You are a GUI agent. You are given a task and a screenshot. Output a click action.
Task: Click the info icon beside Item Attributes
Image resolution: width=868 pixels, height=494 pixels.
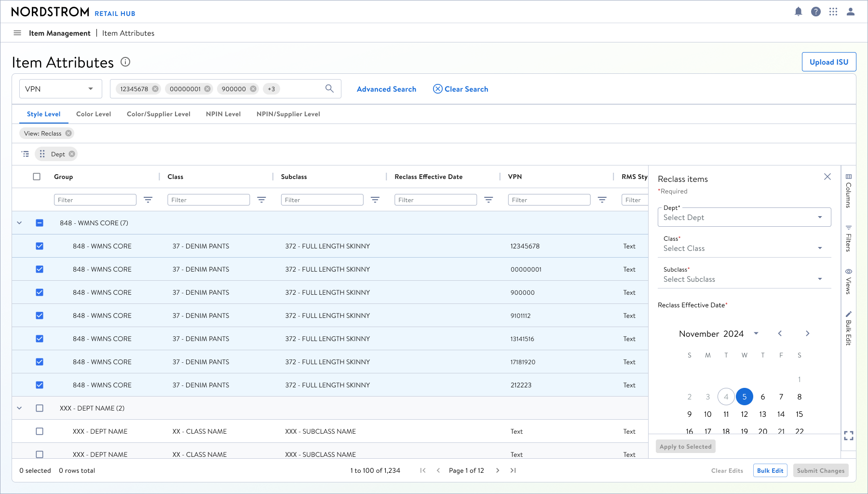125,62
